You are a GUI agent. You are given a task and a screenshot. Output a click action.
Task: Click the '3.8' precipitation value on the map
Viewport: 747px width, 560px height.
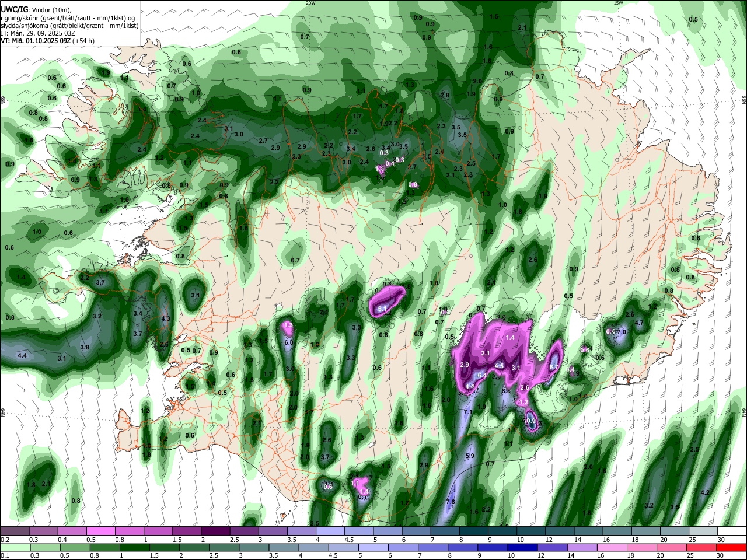tap(85, 347)
